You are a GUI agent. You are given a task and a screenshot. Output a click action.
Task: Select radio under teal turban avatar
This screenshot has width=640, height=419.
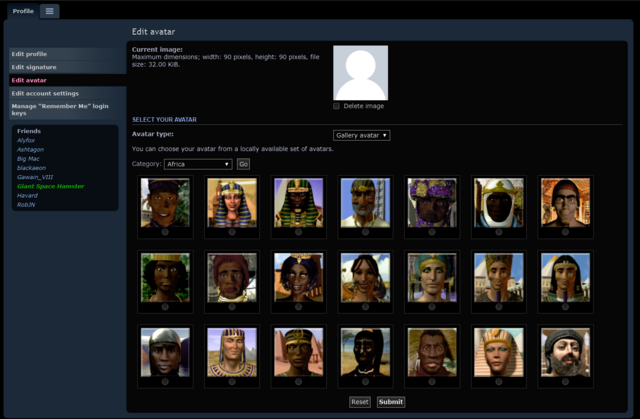[432, 307]
